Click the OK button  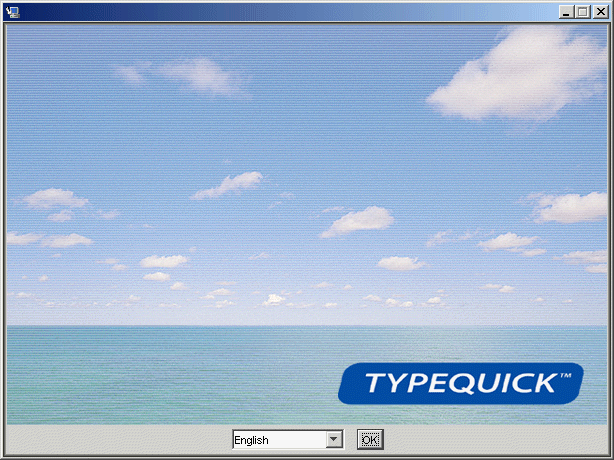point(370,439)
